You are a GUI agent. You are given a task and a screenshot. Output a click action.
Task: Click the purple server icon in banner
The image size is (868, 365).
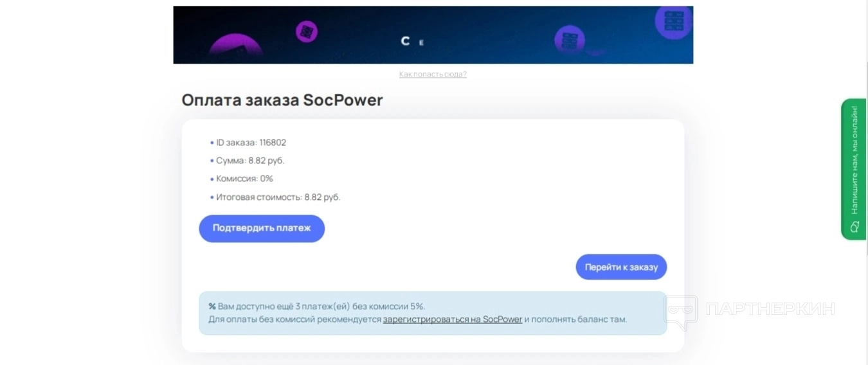(x=569, y=40)
